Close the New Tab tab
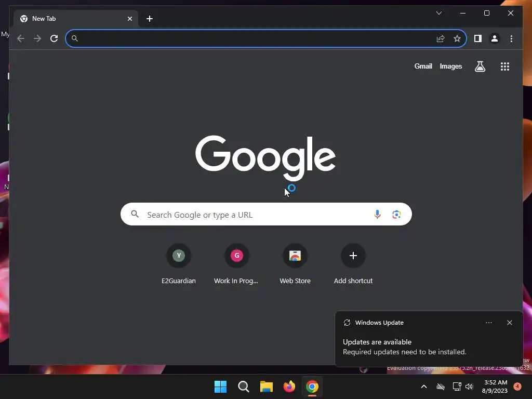Screen dimensions: 532x399 tap(129, 19)
